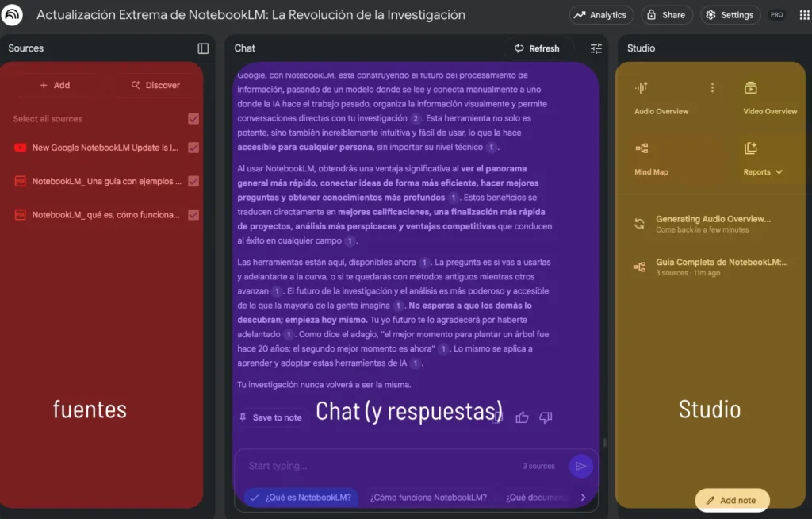This screenshot has height=519, width=812.
Task: Open the 'NotebookLM_ qué es, cómo funciona...' source
Action: click(105, 214)
